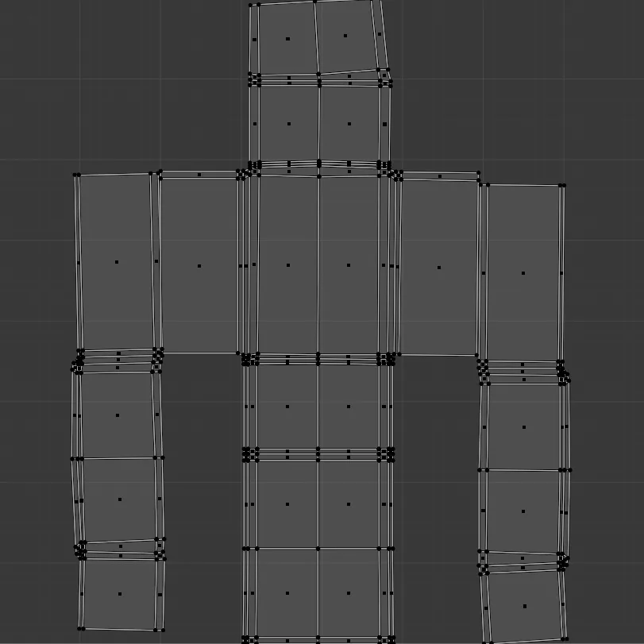Pick the face dot of the far-left upper island face
This screenshot has width=644, height=644.
click(117, 262)
